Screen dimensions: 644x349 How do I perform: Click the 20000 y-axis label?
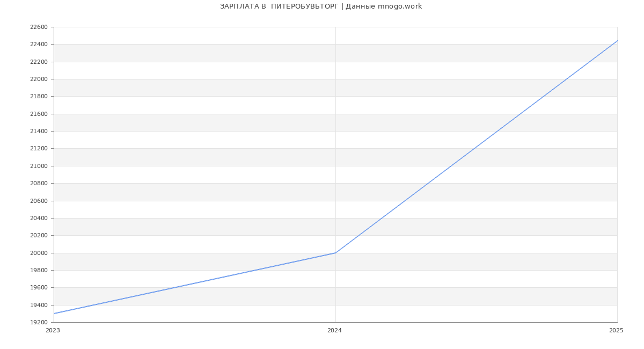pyautogui.click(x=40, y=253)
